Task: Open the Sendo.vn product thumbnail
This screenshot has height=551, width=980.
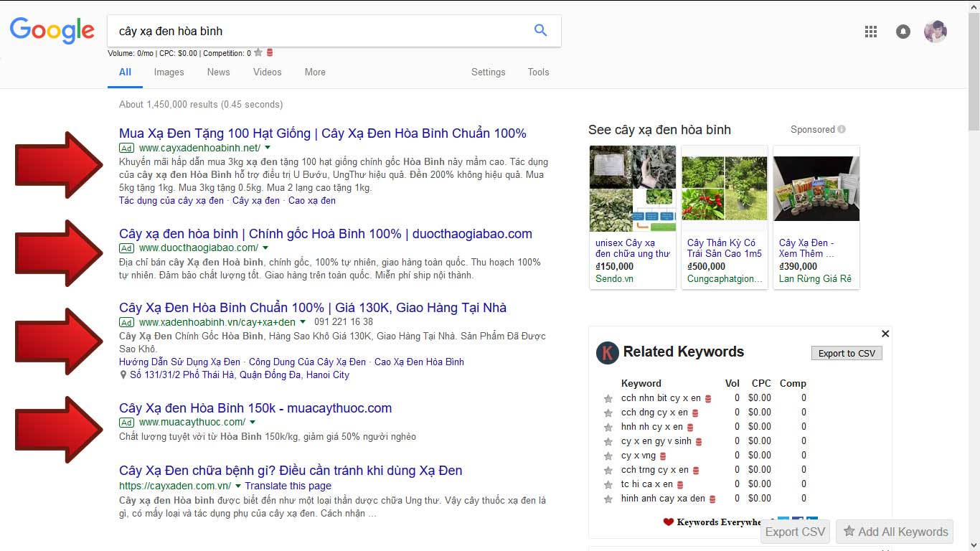Action: tap(633, 189)
